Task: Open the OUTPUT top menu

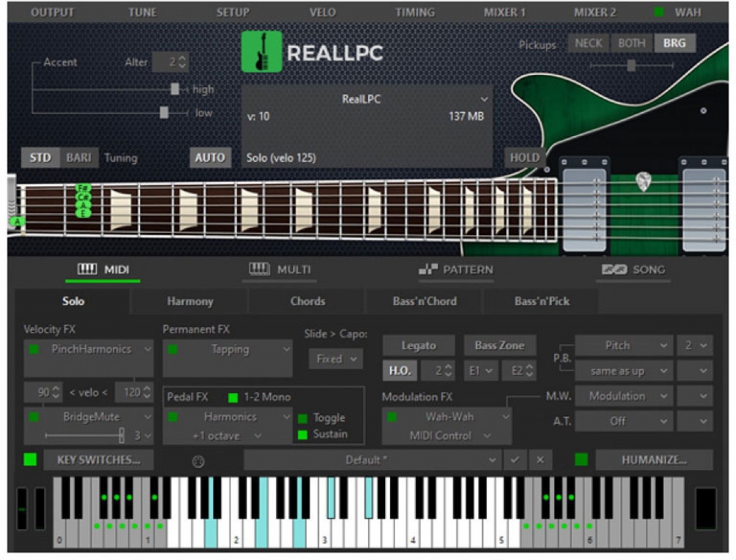Action: coord(52,12)
